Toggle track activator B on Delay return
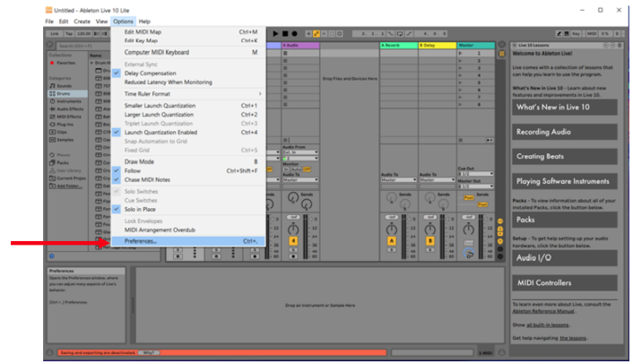 click(x=430, y=241)
